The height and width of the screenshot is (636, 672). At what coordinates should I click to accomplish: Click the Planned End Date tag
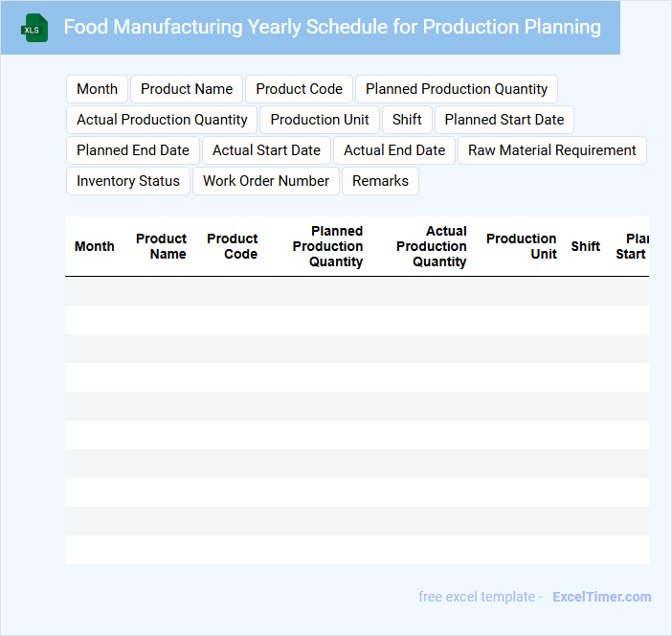point(133,150)
